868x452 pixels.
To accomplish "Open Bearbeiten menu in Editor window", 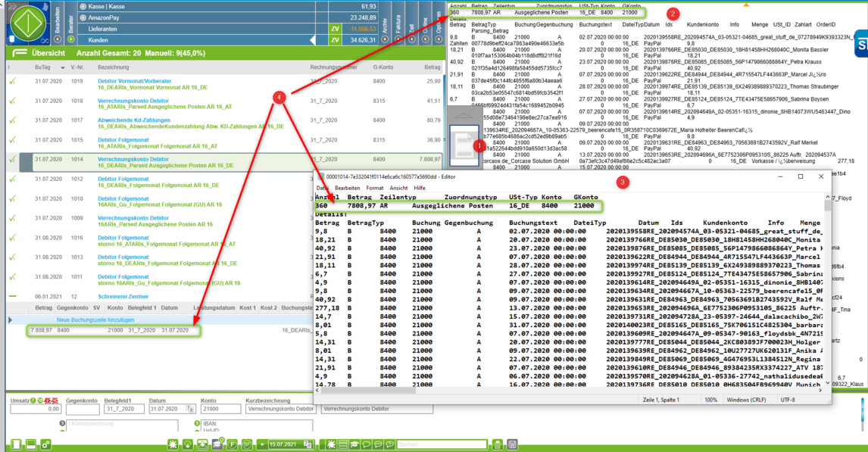I will tap(348, 188).
